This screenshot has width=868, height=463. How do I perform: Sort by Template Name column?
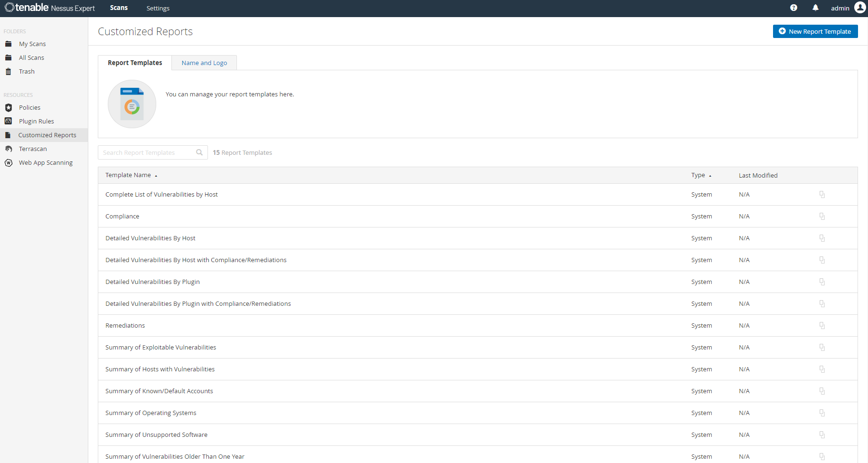coord(128,175)
